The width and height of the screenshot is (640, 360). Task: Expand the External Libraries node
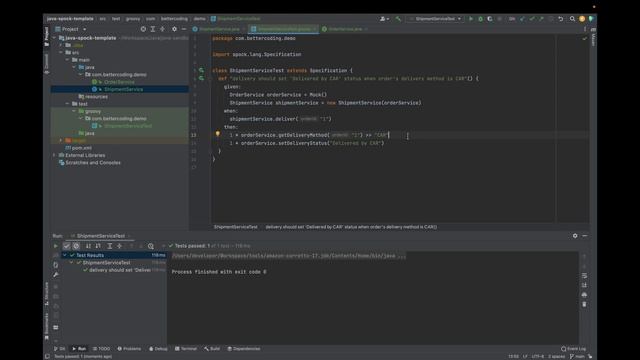coord(54,155)
